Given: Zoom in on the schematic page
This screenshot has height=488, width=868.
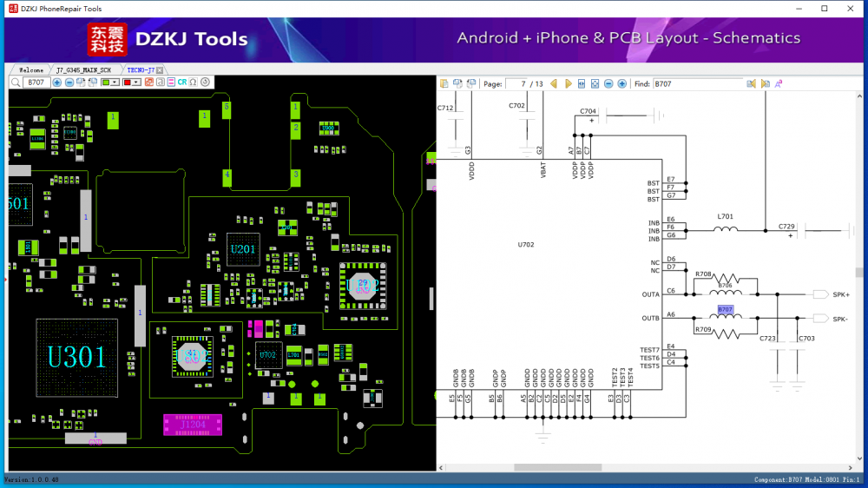Looking at the screenshot, I should tap(622, 83).
